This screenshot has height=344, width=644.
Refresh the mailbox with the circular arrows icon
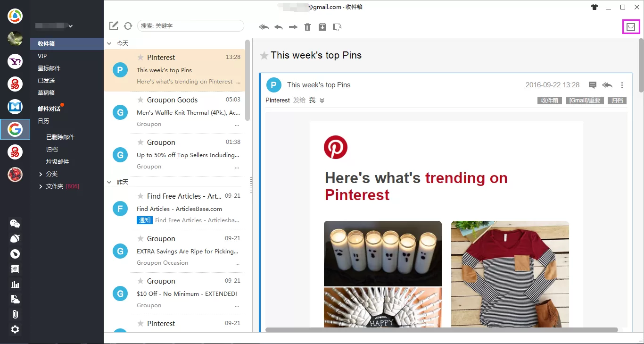[x=128, y=26]
